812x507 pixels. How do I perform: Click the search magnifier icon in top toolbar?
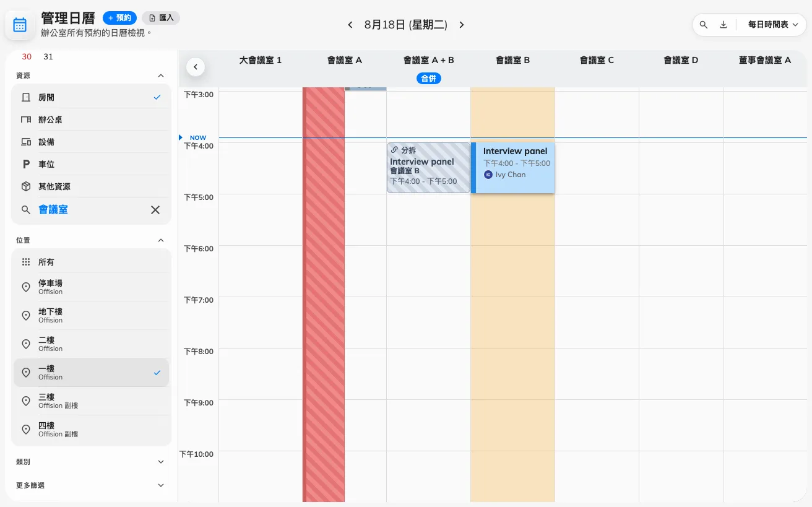pyautogui.click(x=704, y=25)
